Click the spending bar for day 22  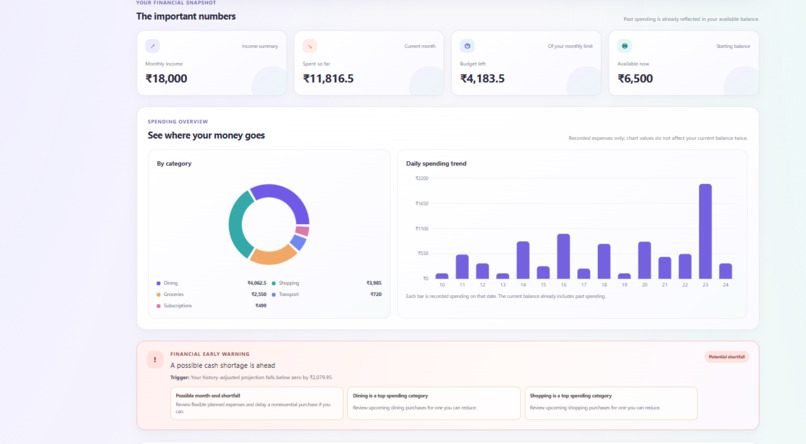pos(685,266)
